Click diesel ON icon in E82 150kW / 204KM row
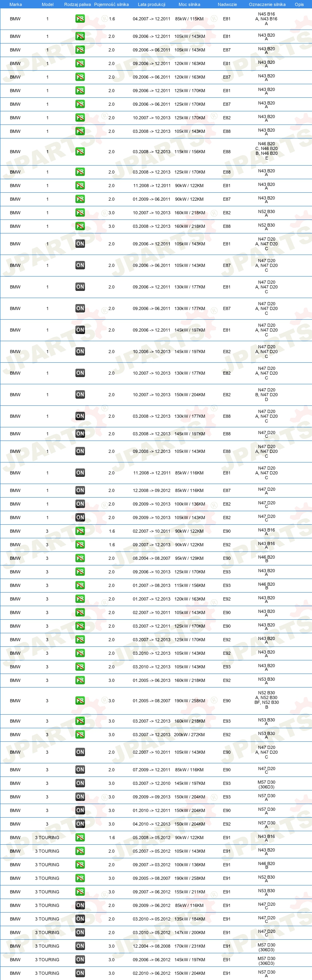Screen dimensions: 312x980 (80, 395)
